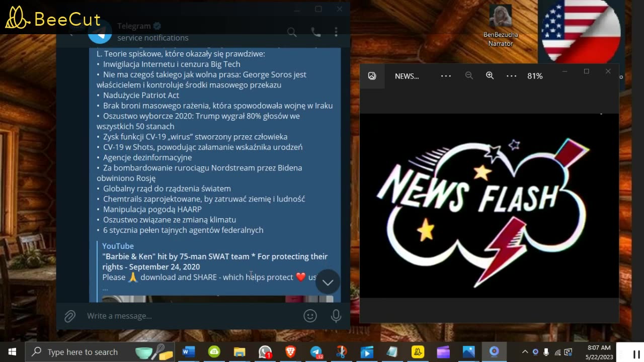
Task: Click the NEWS... file name in Photos
Action: (x=407, y=76)
